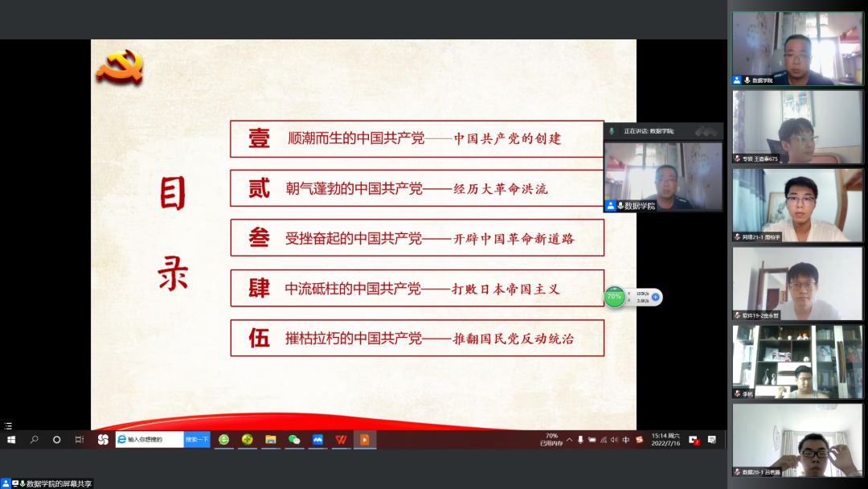This screenshot has width=868, height=489.
Task: Toggle the Chinese input mode indicator
Action: point(626,440)
